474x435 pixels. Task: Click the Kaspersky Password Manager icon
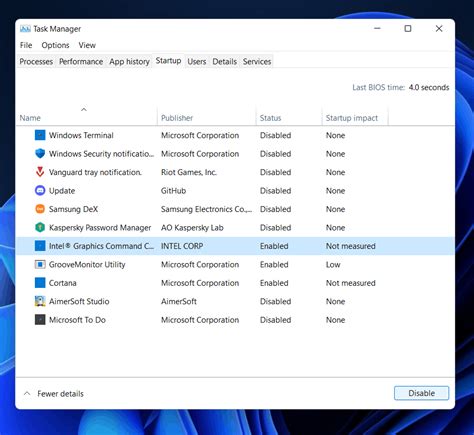coord(40,227)
